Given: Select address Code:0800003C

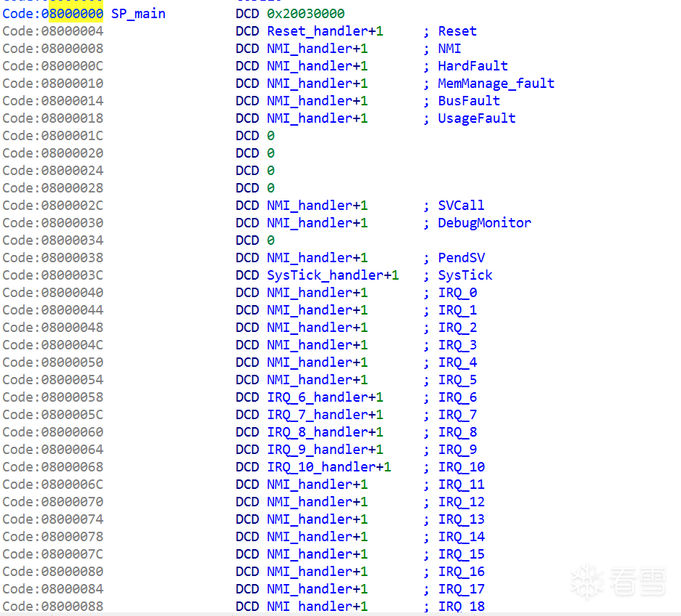Looking at the screenshot, I should [53, 275].
